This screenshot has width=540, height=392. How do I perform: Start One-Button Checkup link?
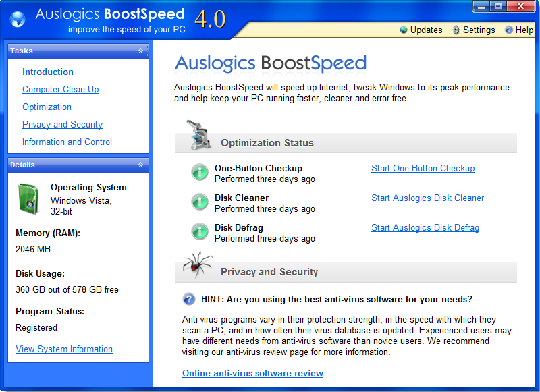[423, 168]
